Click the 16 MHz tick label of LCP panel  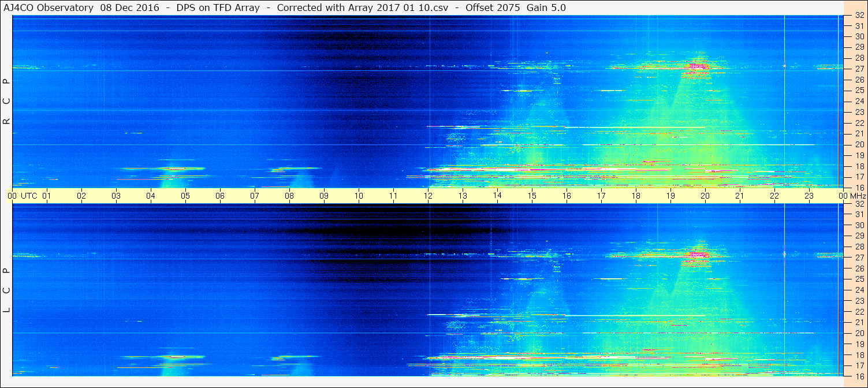tap(859, 375)
